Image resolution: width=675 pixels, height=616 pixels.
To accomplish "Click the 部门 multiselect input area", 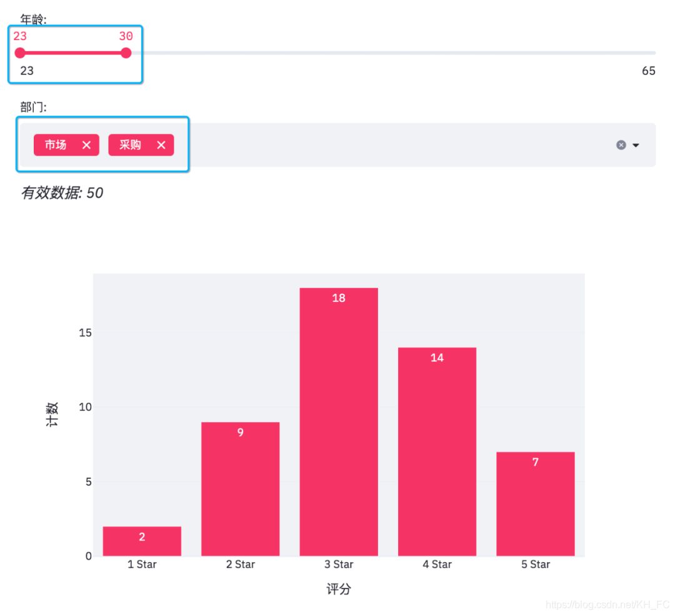I will pyautogui.click(x=387, y=145).
